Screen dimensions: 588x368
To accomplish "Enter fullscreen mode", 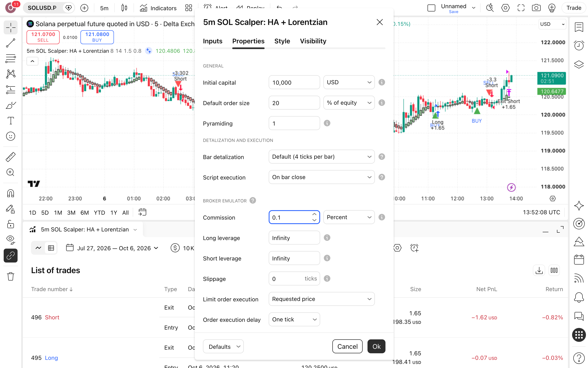I will pyautogui.click(x=521, y=8).
